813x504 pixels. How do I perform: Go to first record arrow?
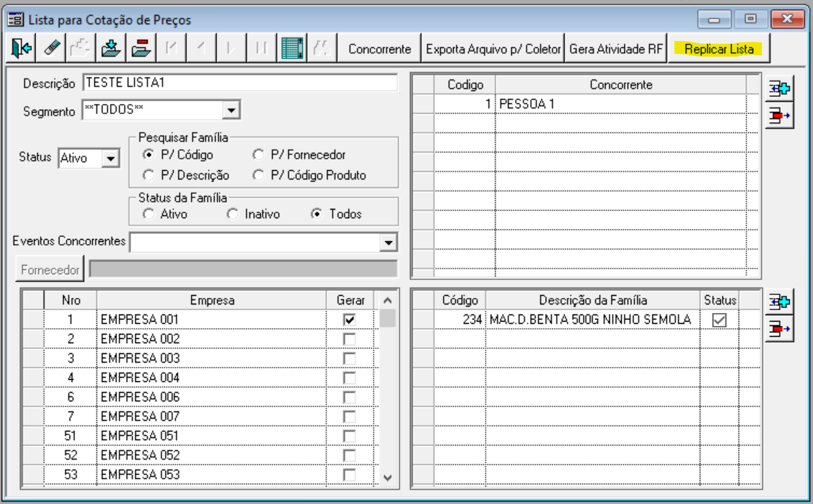(x=171, y=49)
